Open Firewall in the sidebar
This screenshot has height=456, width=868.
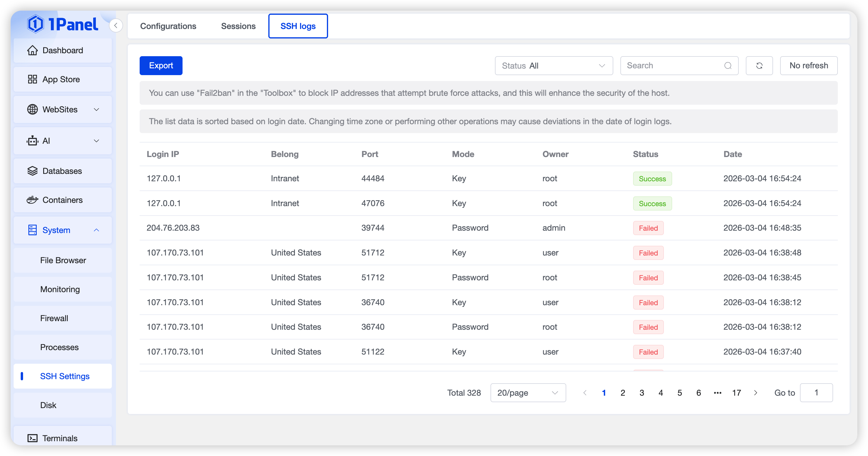(54, 318)
